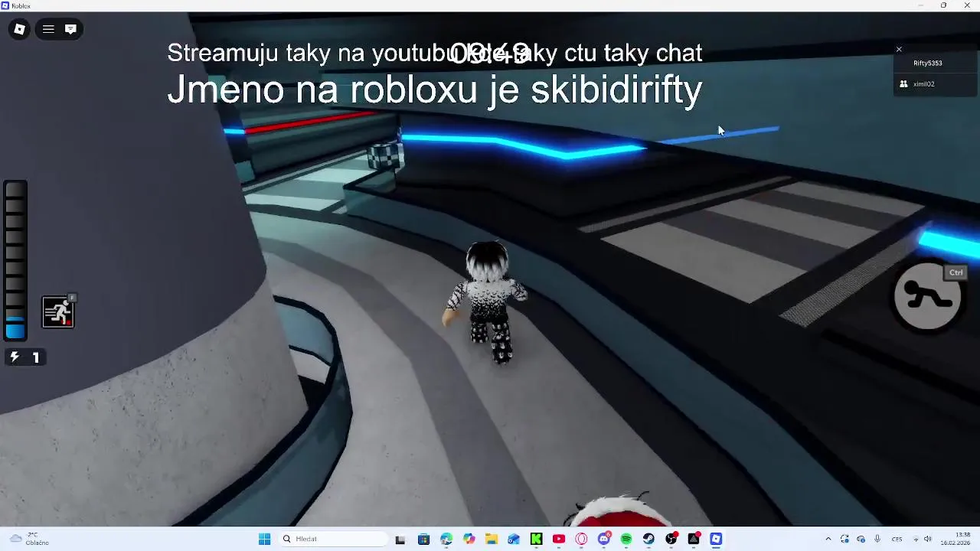Select player Rifty5353 in player list
This screenshot has height=551, width=980.
tap(927, 64)
